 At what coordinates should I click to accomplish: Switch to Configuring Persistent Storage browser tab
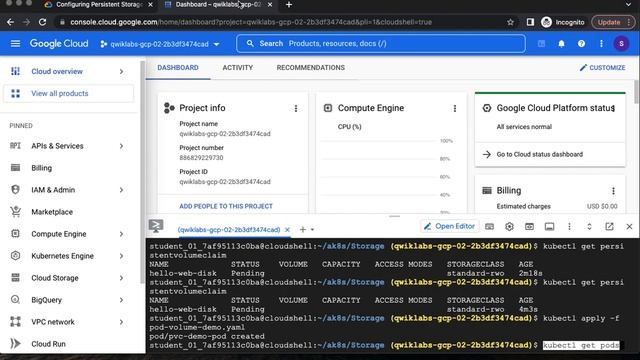(99, 5)
